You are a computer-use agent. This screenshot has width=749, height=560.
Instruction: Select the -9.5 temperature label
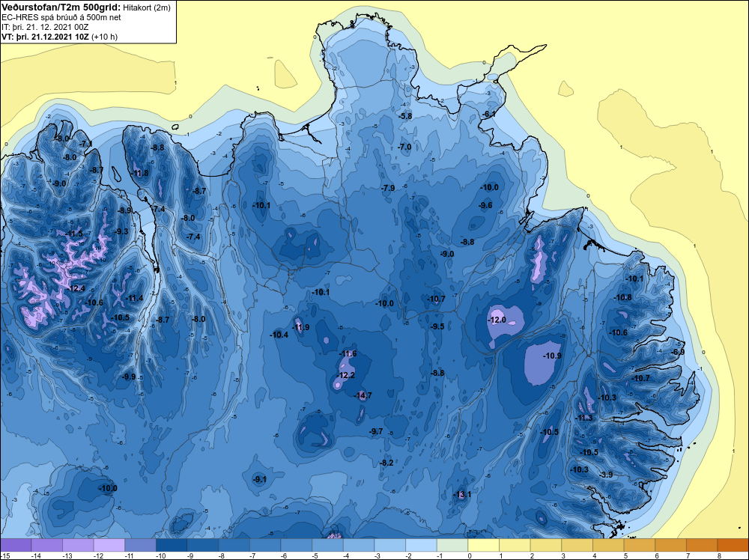(x=437, y=326)
